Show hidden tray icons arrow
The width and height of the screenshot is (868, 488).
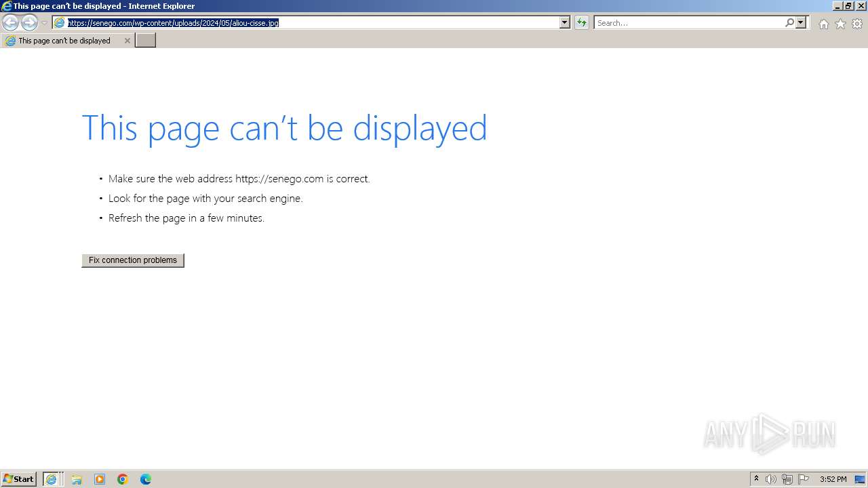point(756,479)
